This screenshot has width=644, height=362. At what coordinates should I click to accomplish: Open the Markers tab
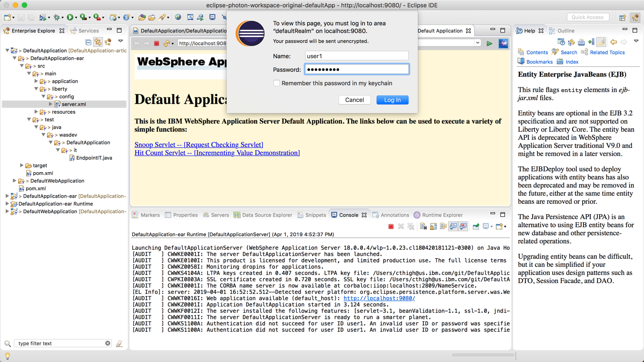tap(146, 215)
